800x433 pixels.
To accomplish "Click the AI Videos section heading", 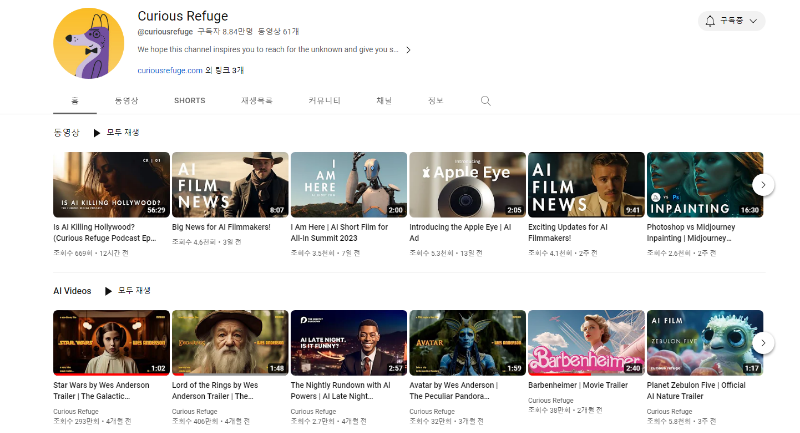I will point(72,291).
